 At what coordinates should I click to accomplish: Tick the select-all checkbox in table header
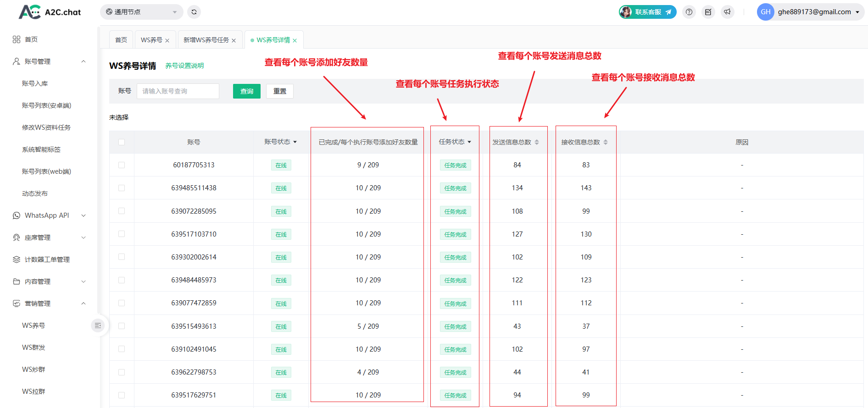point(122,142)
